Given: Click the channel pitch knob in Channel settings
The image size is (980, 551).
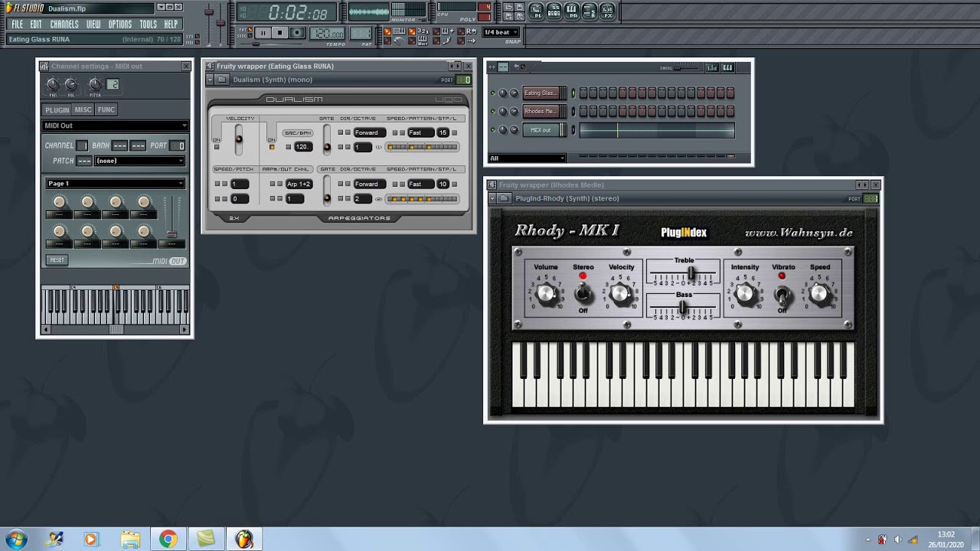Looking at the screenshot, I should [x=95, y=84].
